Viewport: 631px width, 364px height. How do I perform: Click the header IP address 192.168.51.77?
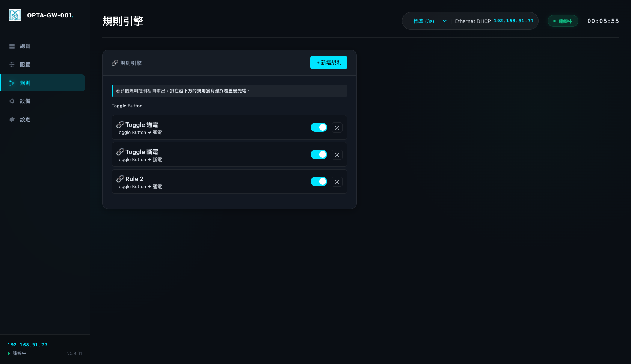click(x=513, y=21)
